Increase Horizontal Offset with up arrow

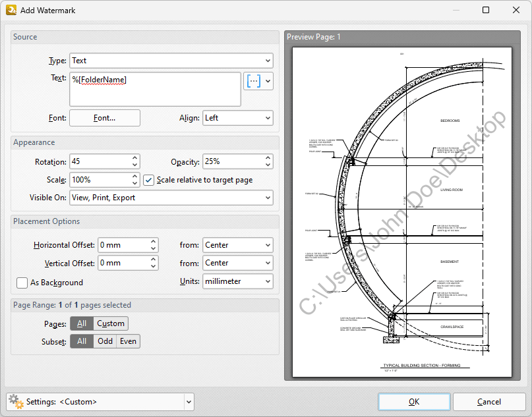154,241
